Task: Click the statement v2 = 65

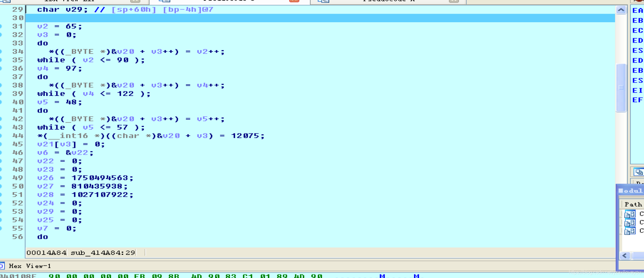Action: point(60,26)
